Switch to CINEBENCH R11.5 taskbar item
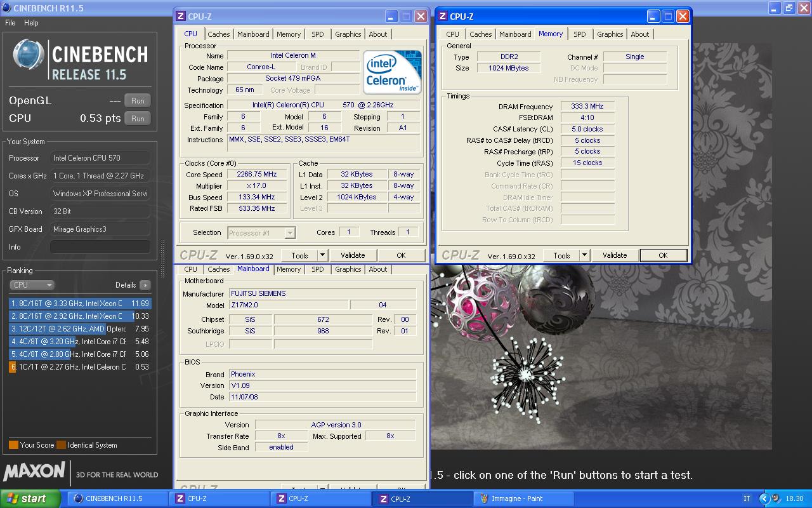Screen dimensions: 812x508 click(117, 498)
